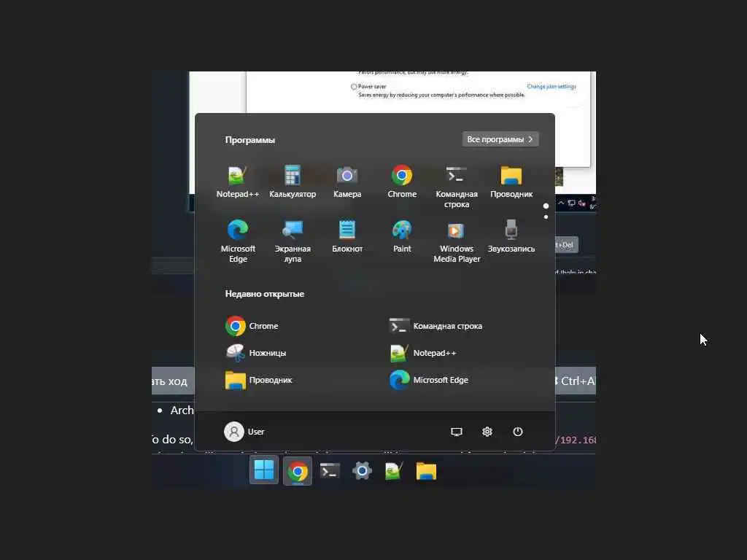Open the Блокнот app
747x560 pixels.
347,237
